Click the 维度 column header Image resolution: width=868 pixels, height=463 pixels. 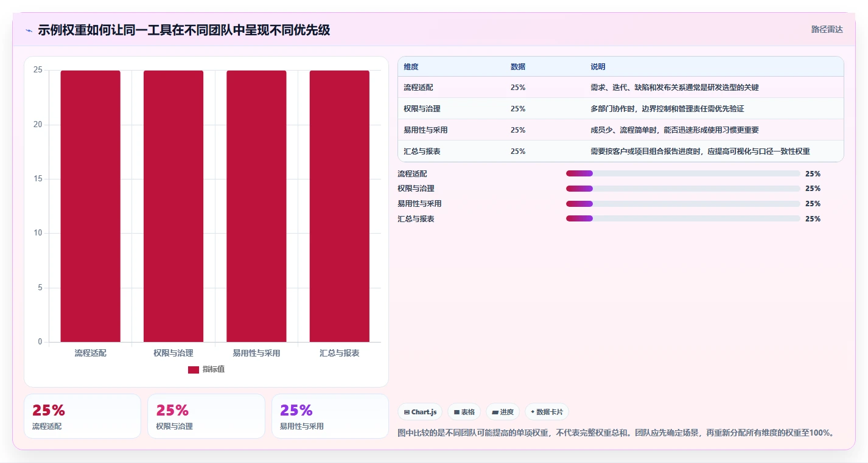411,67
